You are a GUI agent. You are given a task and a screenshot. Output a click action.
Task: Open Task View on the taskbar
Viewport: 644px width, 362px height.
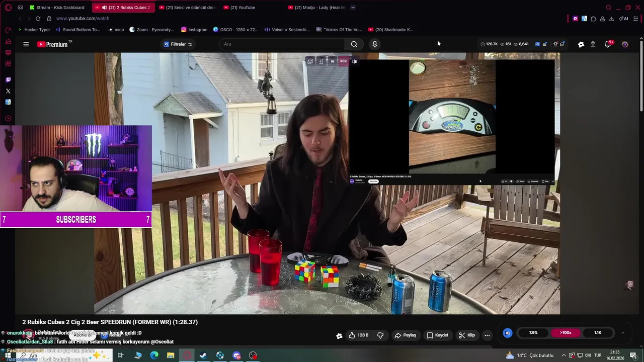(121, 355)
